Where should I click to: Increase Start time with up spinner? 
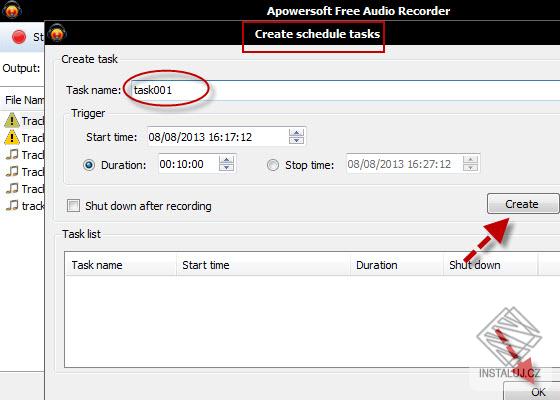coord(296,133)
